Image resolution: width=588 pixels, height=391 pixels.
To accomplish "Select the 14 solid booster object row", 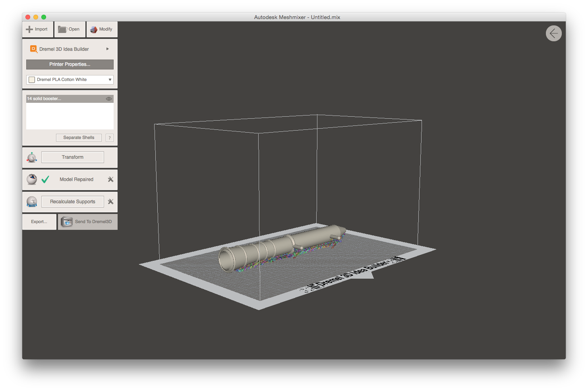I will pyautogui.click(x=70, y=99).
